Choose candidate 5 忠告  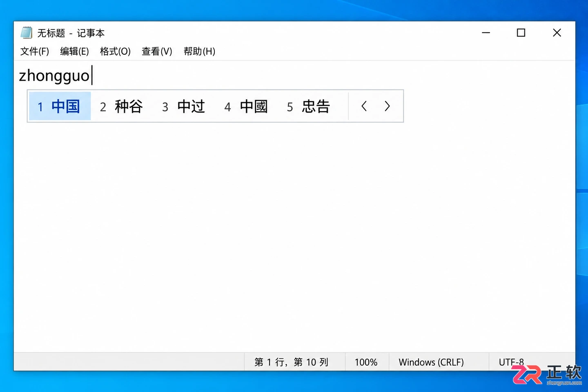[308, 107]
